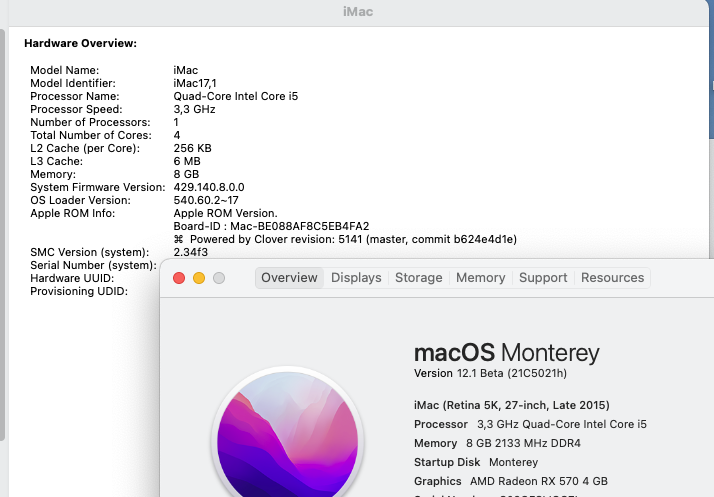Click the Board-ID Mac-BE088AF8C5EB4FA2 line

[x=271, y=226]
